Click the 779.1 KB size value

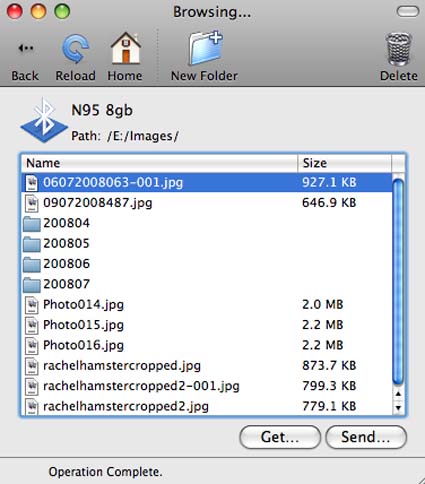point(329,406)
